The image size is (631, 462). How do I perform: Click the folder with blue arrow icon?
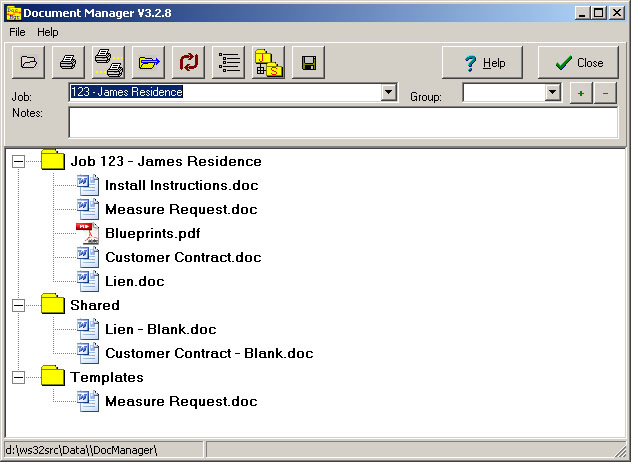[x=149, y=62]
